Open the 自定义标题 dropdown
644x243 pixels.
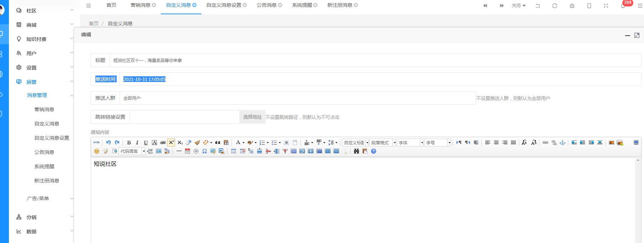[355, 143]
